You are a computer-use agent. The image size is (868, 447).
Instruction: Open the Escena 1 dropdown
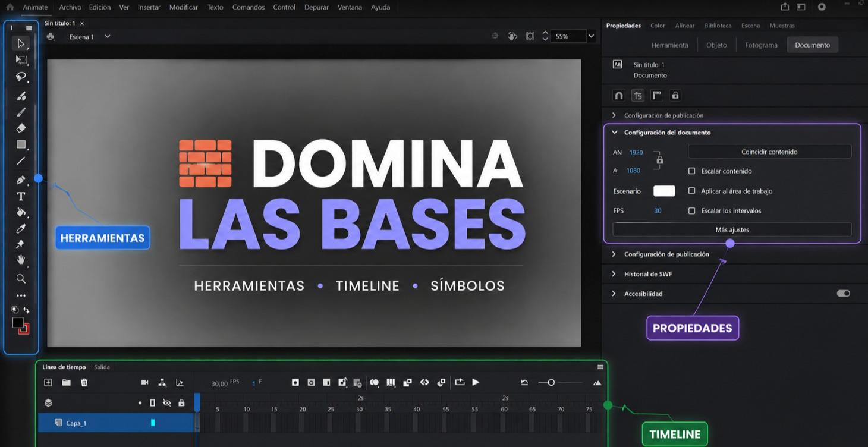(x=108, y=36)
